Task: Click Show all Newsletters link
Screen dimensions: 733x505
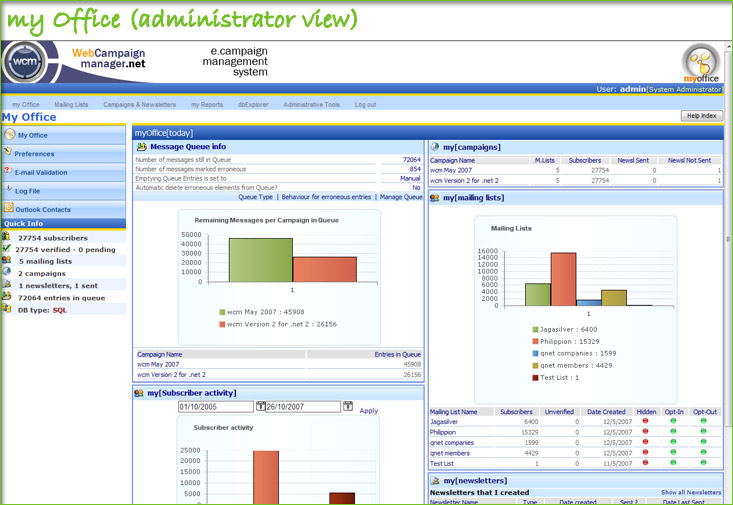Action: pyautogui.click(x=691, y=492)
